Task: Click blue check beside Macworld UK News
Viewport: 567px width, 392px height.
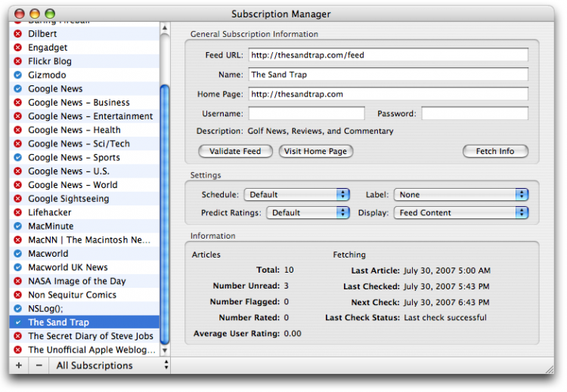Action: click(x=17, y=267)
